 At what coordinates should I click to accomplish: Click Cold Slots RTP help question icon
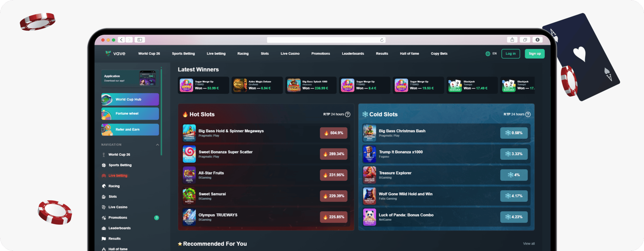tap(528, 114)
